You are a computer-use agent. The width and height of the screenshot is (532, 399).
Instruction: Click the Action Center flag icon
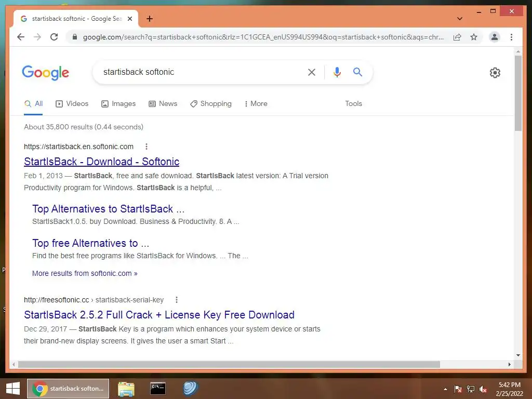pyautogui.click(x=458, y=389)
